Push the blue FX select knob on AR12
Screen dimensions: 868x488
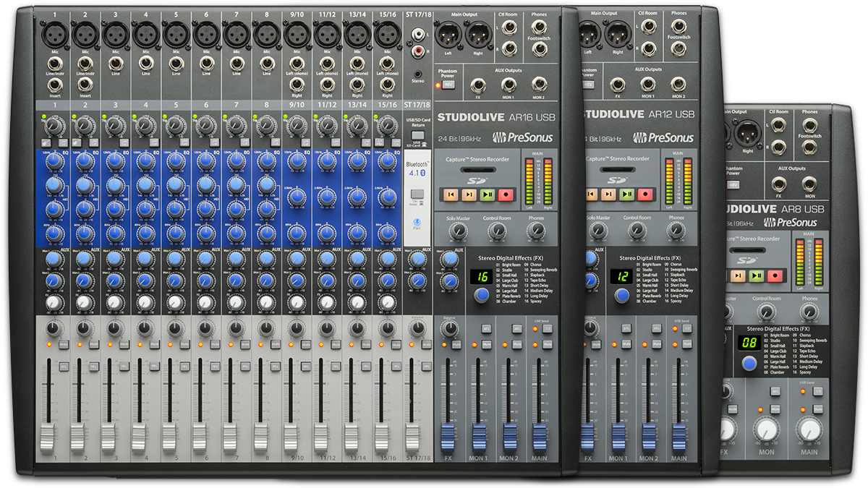[621, 294]
